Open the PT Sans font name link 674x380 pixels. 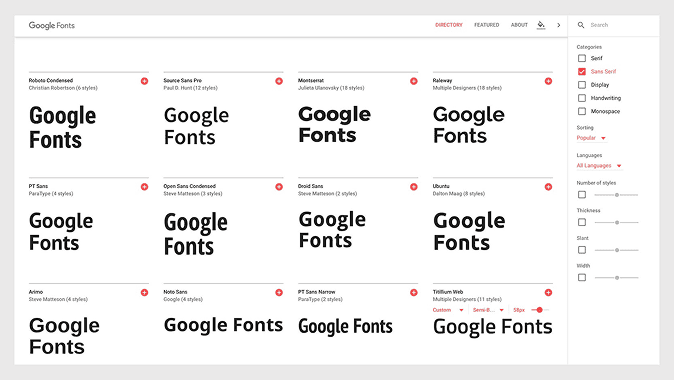coord(38,186)
